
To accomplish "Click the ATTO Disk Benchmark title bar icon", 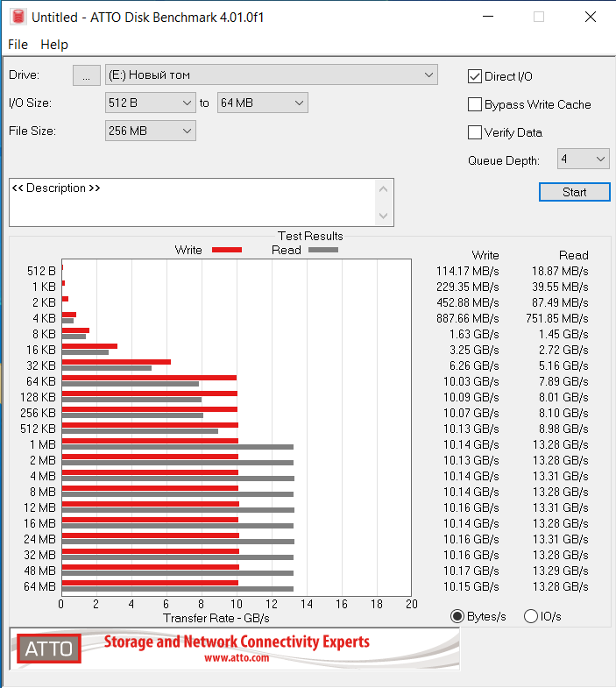I will point(18,17).
